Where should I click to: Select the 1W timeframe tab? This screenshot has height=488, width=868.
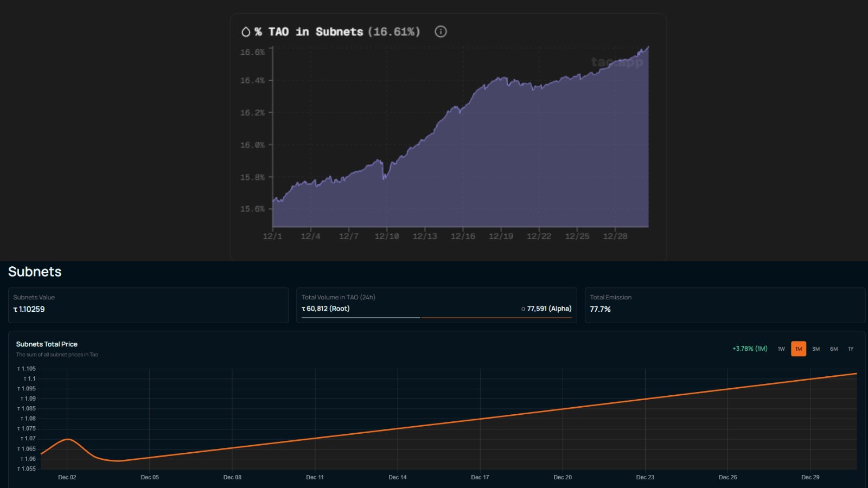click(x=781, y=349)
